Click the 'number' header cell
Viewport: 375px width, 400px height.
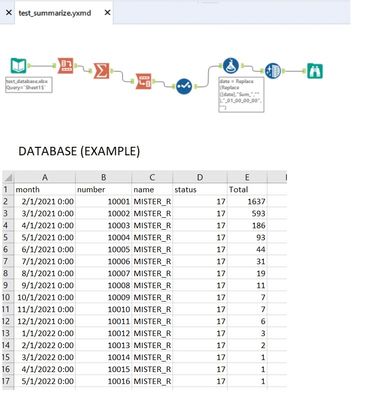point(104,189)
